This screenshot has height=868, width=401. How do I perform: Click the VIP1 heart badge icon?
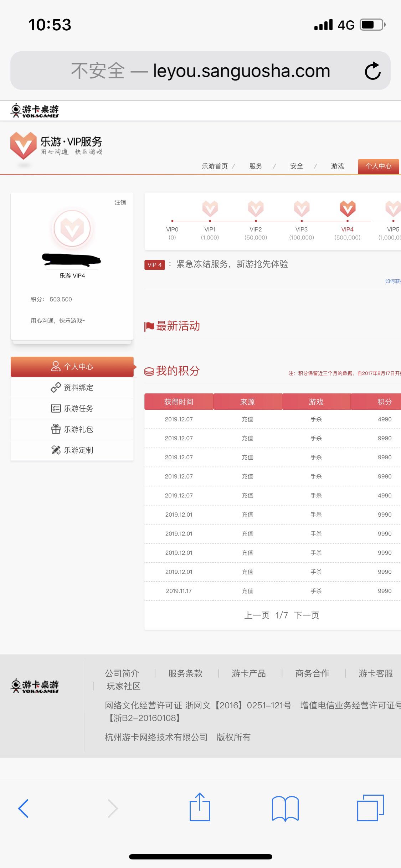coord(210,208)
